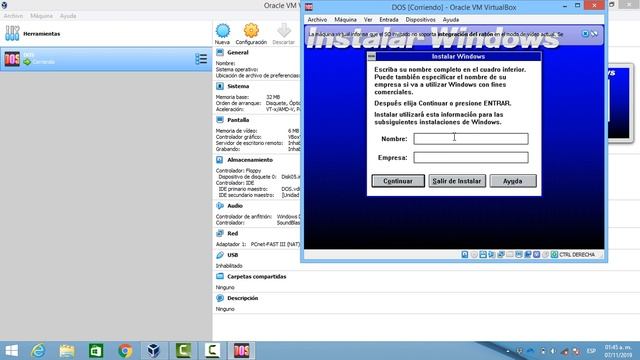Screen dimensions: 640x360
Task: Dismiss the mouse integration notification
Action: [585, 34]
